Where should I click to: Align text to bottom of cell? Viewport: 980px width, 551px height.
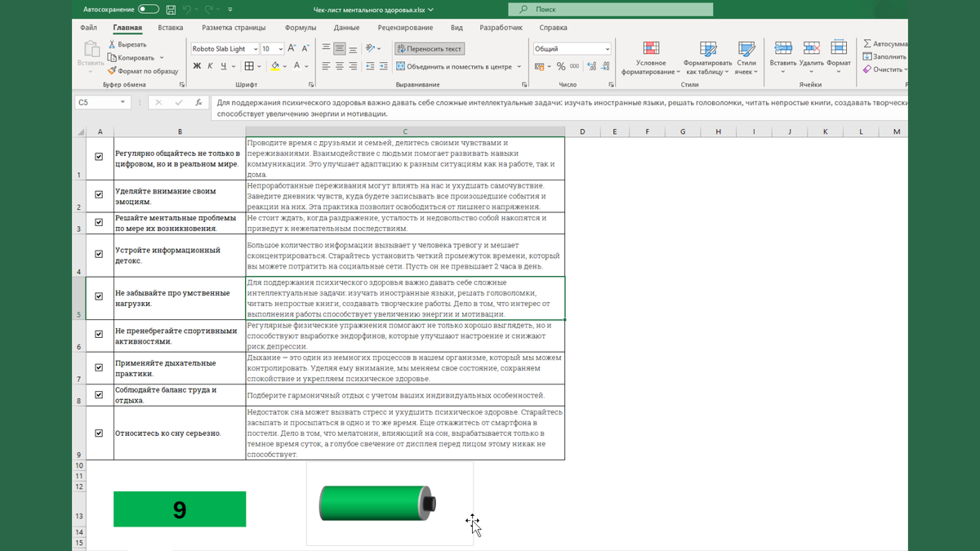click(353, 48)
